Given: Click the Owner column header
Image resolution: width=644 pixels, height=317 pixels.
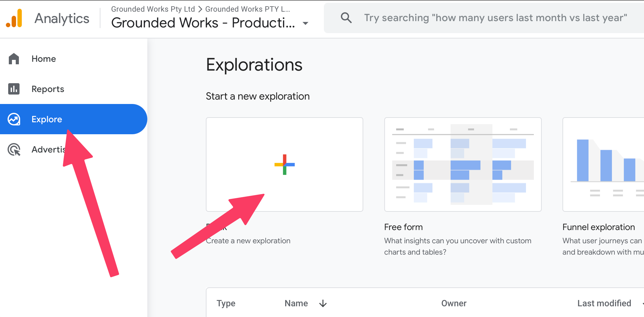Looking at the screenshot, I should click(454, 303).
